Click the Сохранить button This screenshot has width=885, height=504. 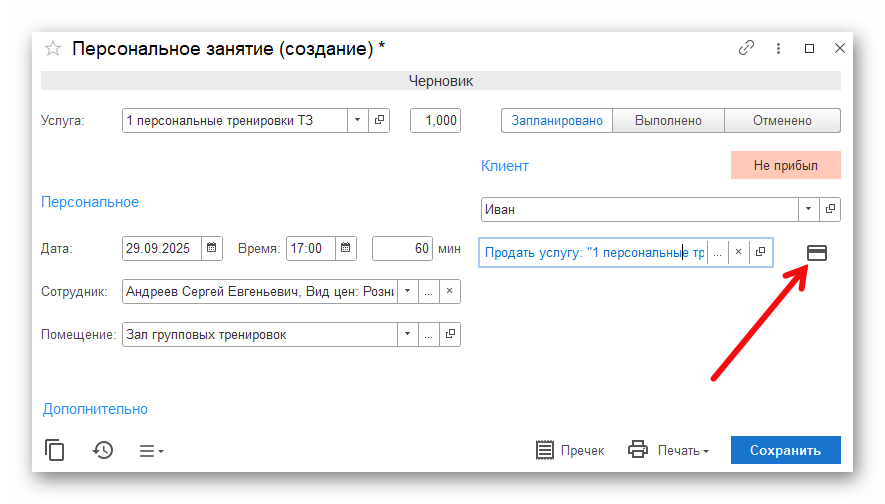[x=785, y=450]
